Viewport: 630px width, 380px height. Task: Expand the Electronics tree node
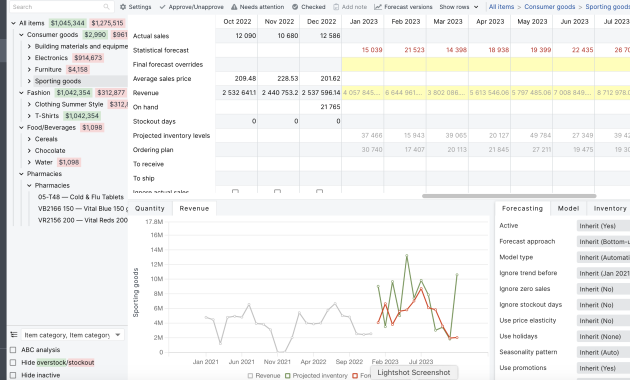[x=29, y=58]
